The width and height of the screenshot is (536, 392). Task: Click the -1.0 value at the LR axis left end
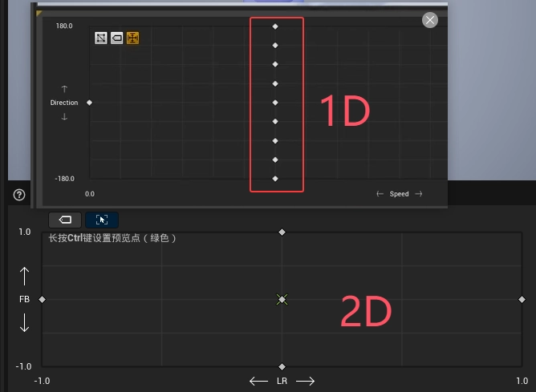click(42, 381)
